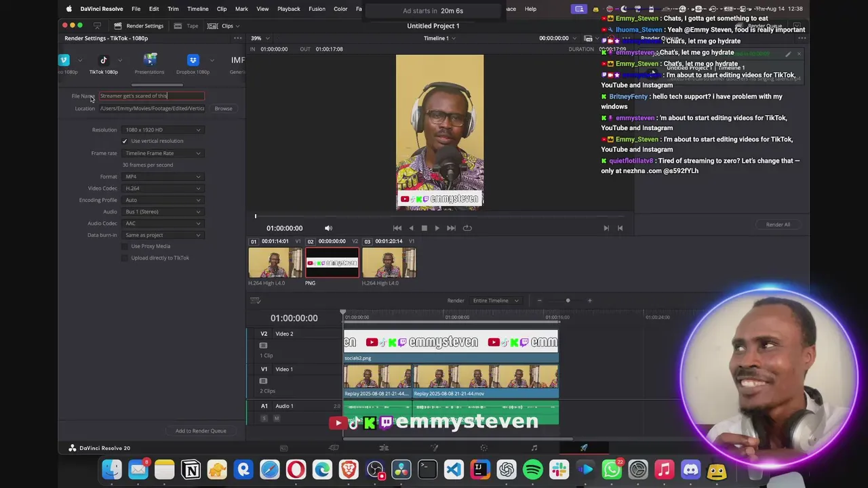Viewport: 868px width, 488px height.
Task: Open Spotify from the Dock
Action: pos(533,470)
